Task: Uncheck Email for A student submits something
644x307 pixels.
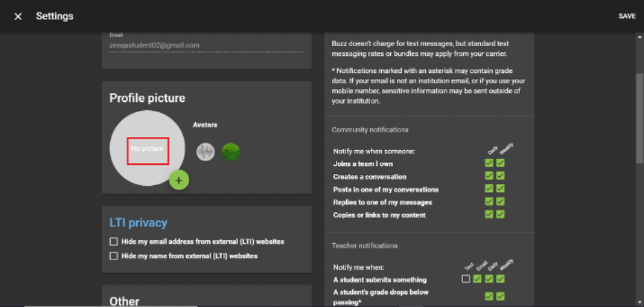Action: point(477,279)
